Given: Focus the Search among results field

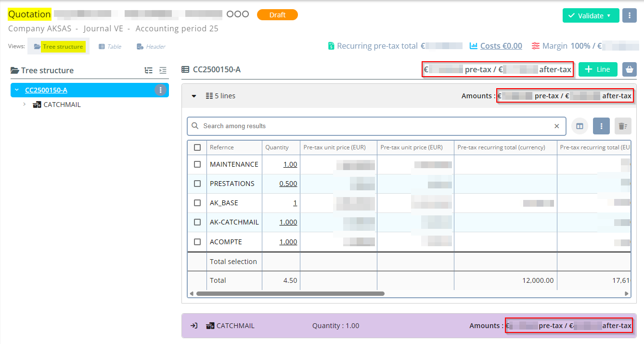Looking at the screenshot, I should tap(375, 126).
